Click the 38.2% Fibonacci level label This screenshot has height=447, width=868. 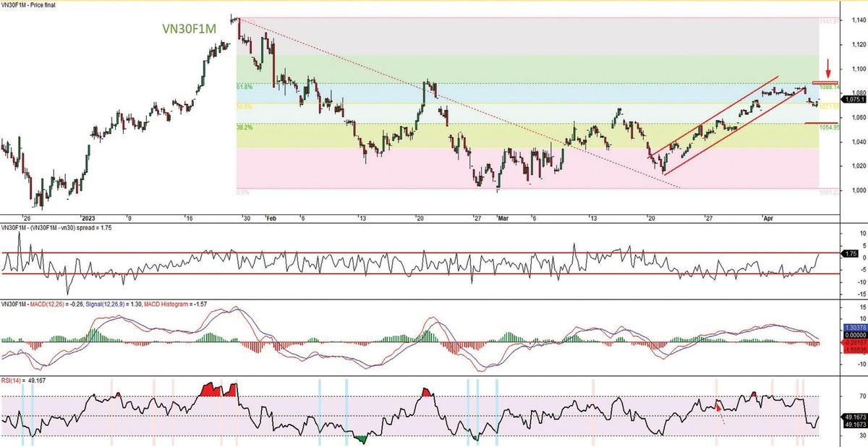point(244,127)
